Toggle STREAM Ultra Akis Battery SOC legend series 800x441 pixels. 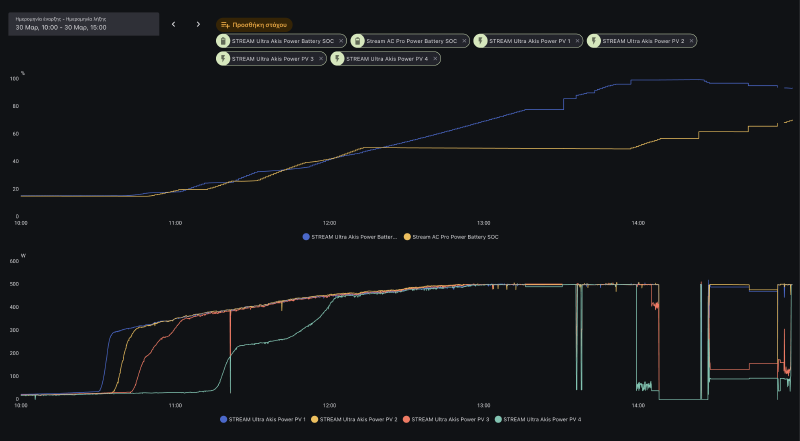tap(350, 237)
